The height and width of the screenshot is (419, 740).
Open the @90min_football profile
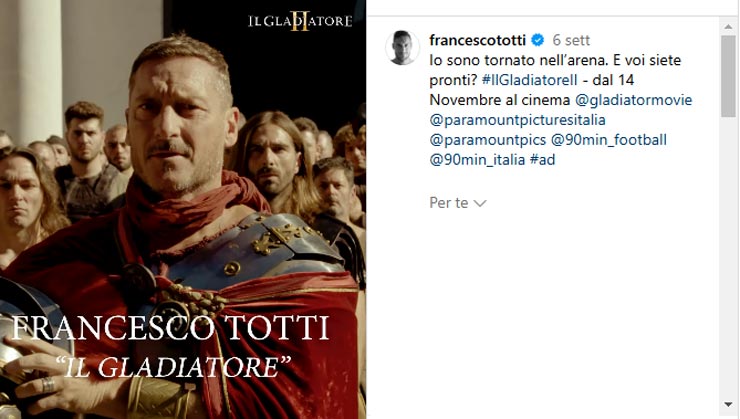(x=609, y=140)
